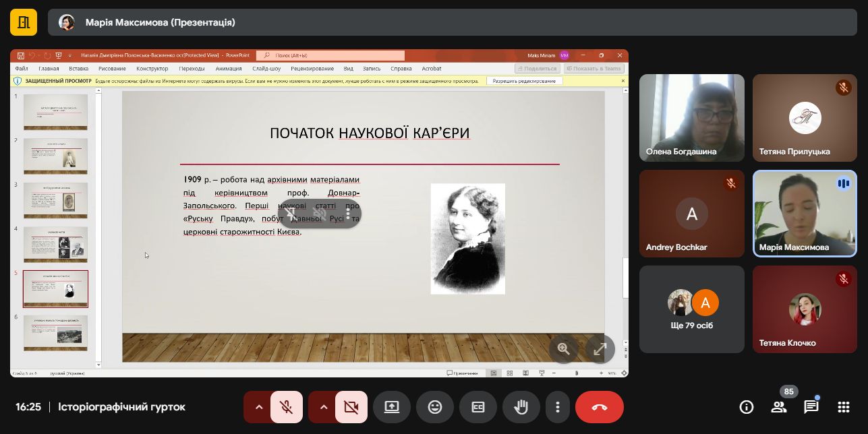The height and width of the screenshot is (434, 868).
Task: Zoom into the shared presentation
Action: 564,349
